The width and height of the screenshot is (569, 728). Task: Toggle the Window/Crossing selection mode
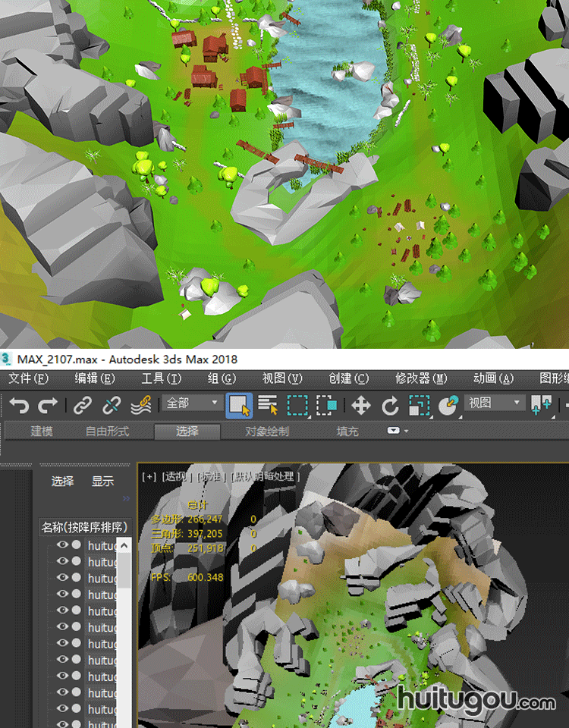[x=326, y=405]
